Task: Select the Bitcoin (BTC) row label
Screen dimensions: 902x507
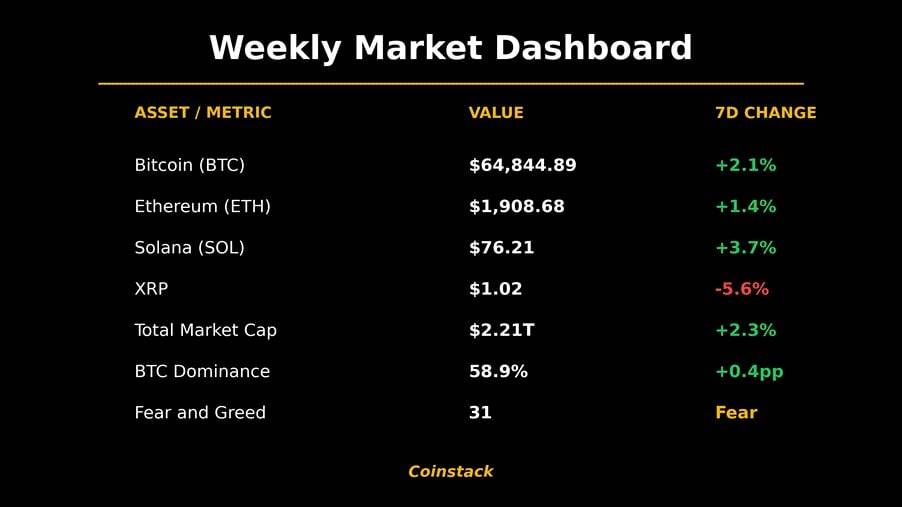Action: pyautogui.click(x=189, y=165)
